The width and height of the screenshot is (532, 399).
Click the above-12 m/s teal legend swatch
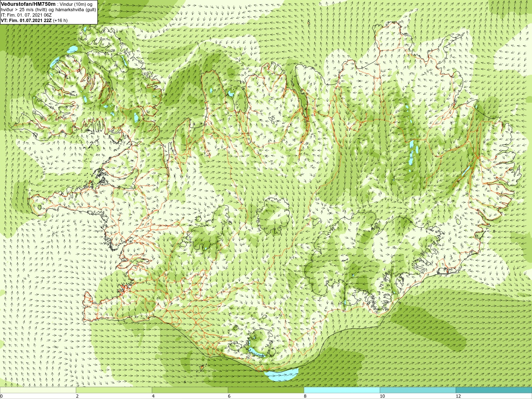[x=494, y=390]
